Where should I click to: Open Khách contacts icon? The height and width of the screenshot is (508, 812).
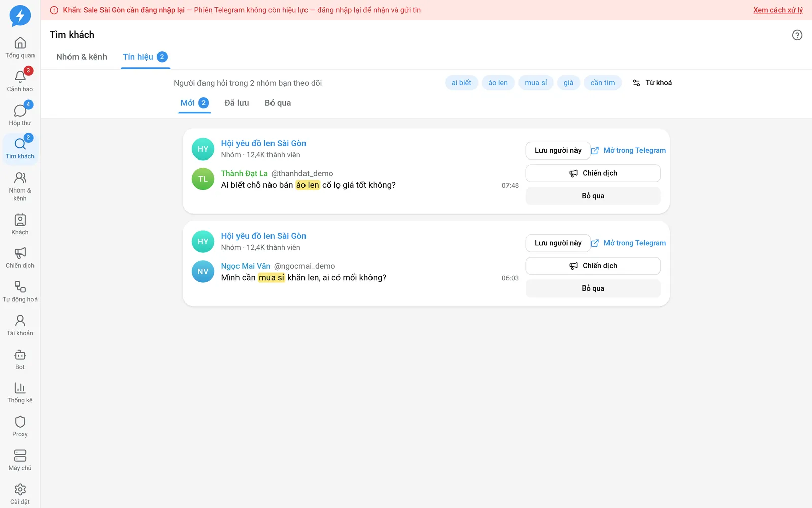20,225
